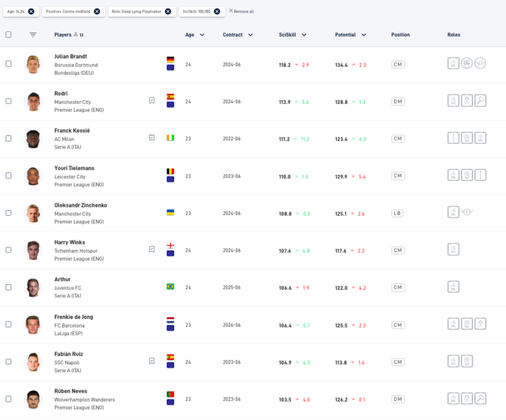Click Harry Winks's bookmark icon
The height and width of the screenshot is (420, 506).
(x=152, y=249)
